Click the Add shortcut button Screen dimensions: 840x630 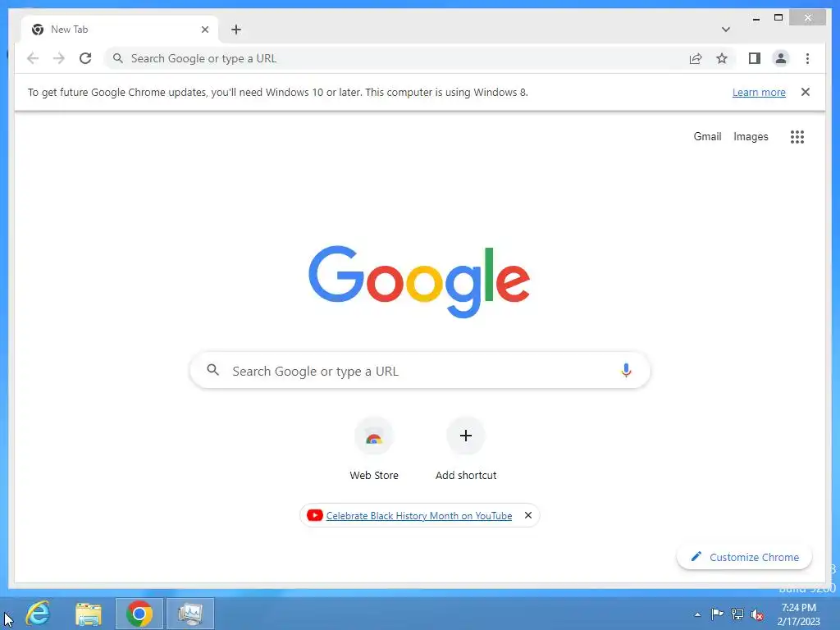point(466,450)
